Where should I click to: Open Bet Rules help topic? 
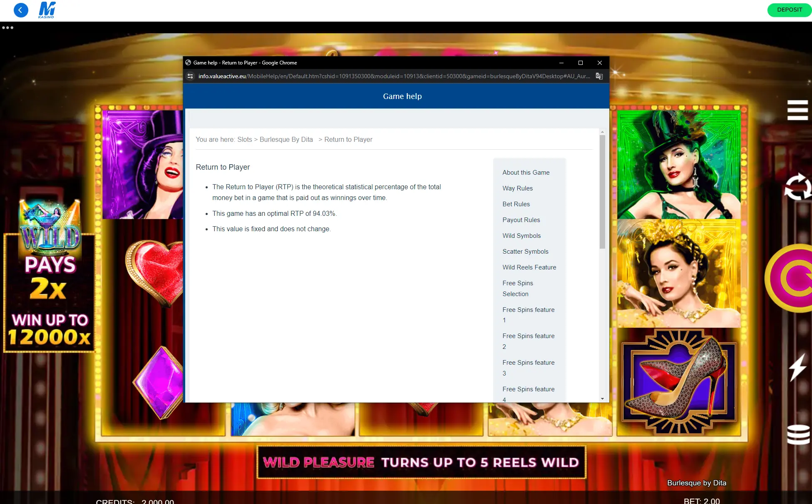pyautogui.click(x=516, y=204)
